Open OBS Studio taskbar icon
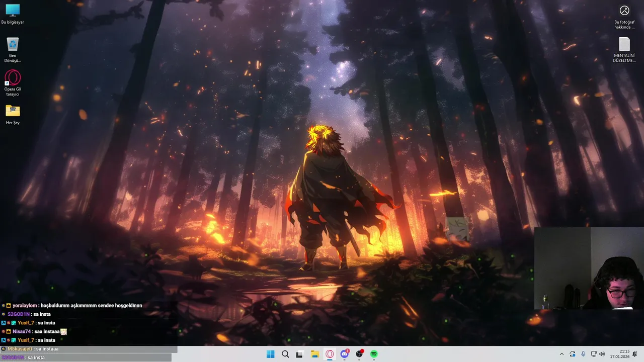 [359, 354]
